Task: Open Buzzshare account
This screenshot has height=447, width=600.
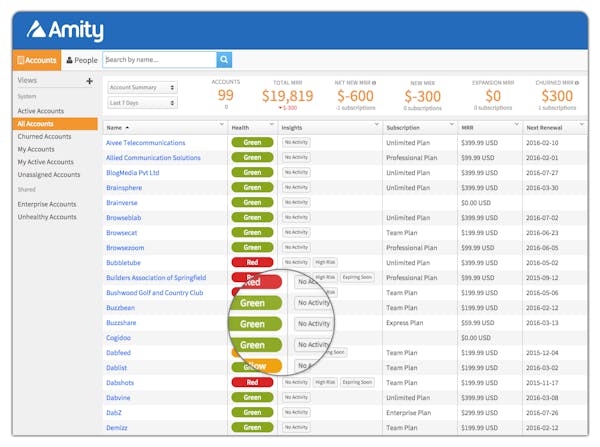Action: coord(121,323)
